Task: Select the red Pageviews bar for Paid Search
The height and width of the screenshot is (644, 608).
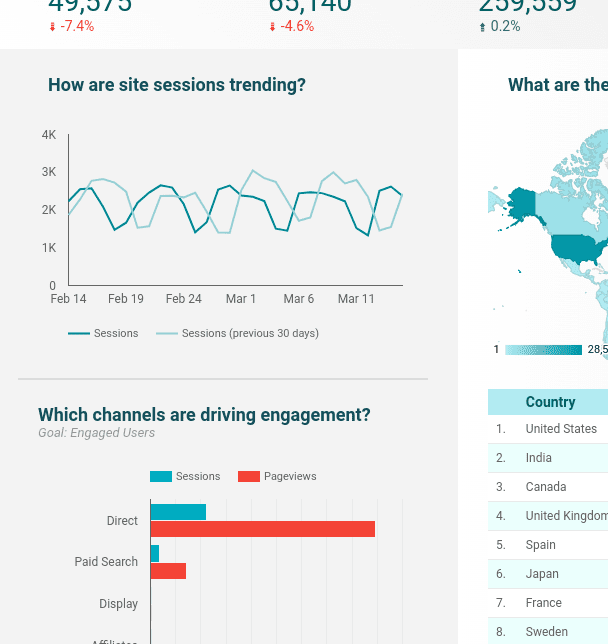Action: pos(168,571)
